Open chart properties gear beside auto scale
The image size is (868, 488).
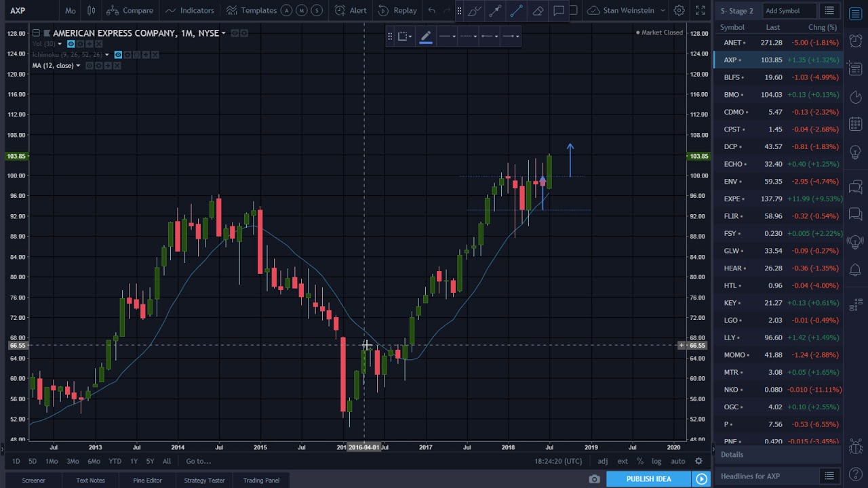coord(698,461)
